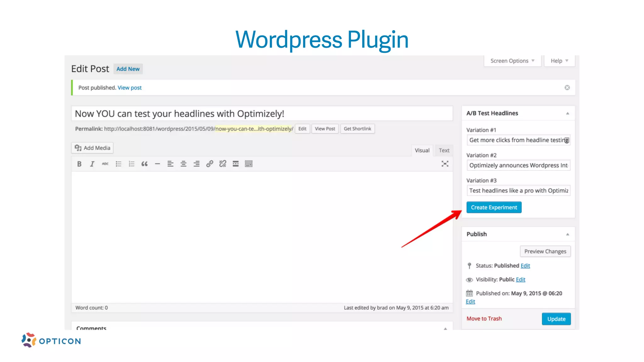Apply italic formatting in the editor
Screen dimensions: 644x362
tap(92, 164)
